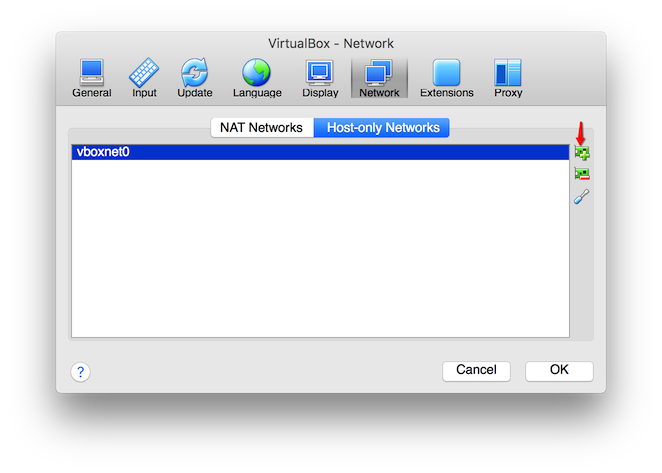Open the Display monitor settings
Image resolution: width=662 pixels, height=473 pixels.
[320, 78]
